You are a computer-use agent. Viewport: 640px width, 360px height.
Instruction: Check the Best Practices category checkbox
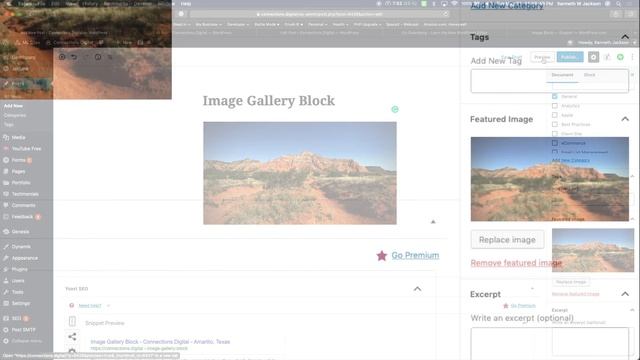coord(555,124)
